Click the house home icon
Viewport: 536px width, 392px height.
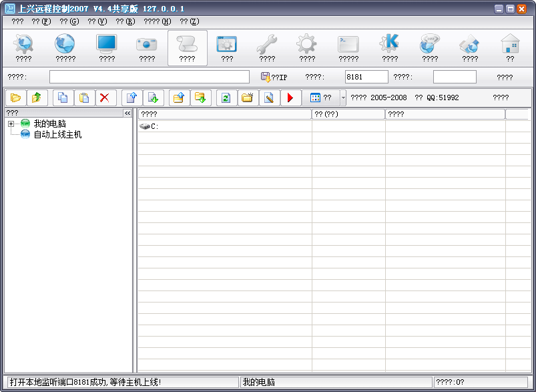pos(510,47)
